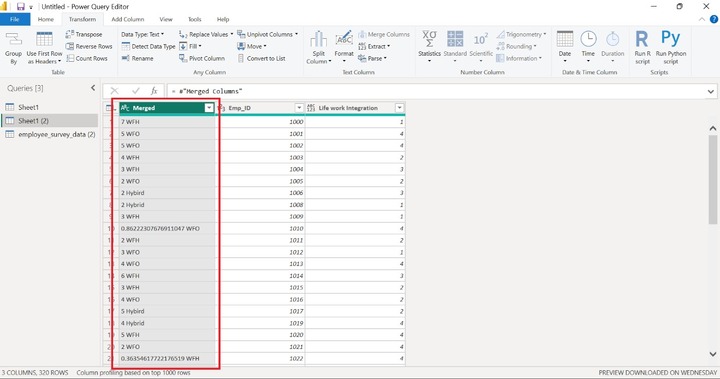Select the Sheet1 query

pyautogui.click(x=49, y=107)
